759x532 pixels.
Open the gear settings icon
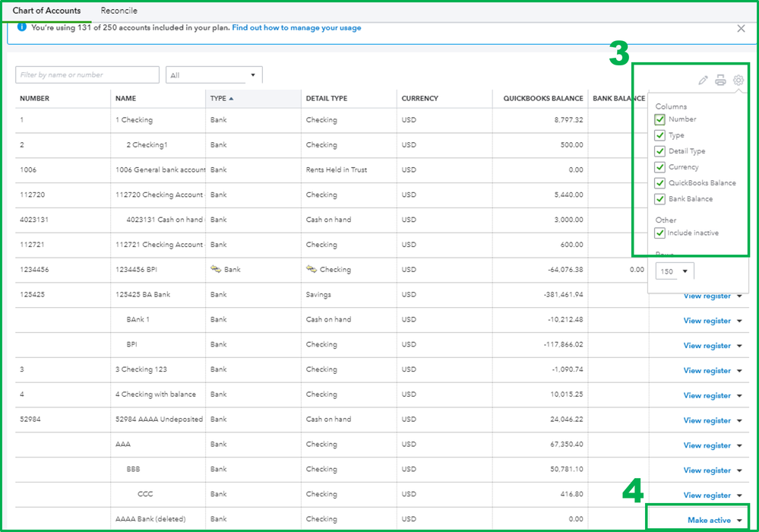pyautogui.click(x=738, y=81)
